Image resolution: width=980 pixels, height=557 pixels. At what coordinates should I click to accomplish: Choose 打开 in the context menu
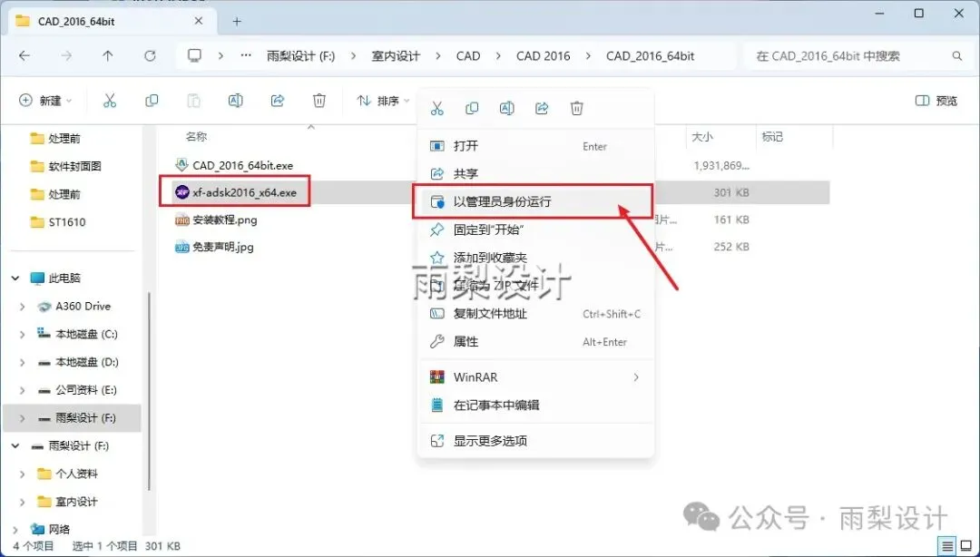point(536,146)
